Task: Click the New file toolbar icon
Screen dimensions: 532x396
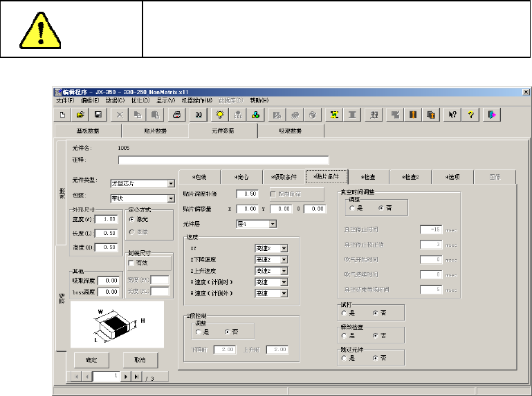Action: 63,115
